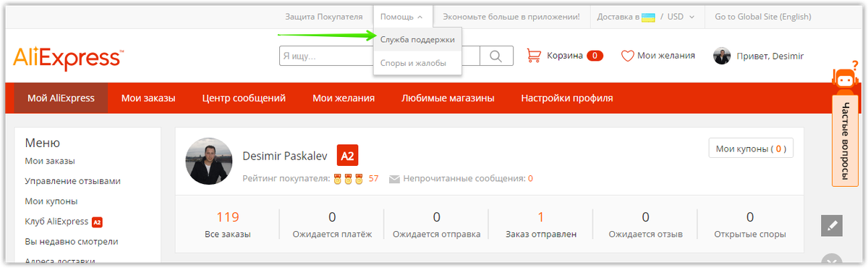Image resolution: width=868 pixels, height=268 pixels.
Task: Open the Настройки профиля tab
Action: click(x=567, y=98)
